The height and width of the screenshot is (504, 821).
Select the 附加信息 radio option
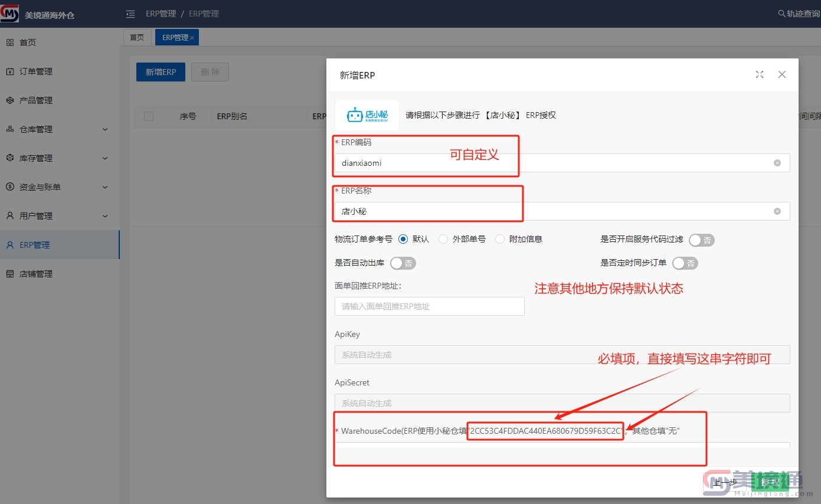click(500, 239)
